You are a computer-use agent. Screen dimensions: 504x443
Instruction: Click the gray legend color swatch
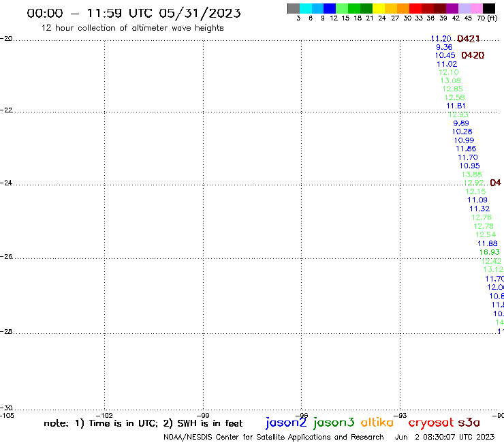pos(294,8)
